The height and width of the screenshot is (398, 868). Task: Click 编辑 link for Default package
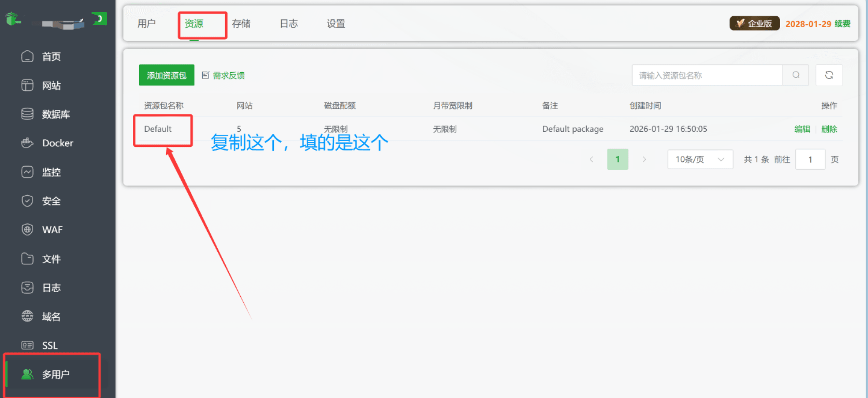point(802,129)
